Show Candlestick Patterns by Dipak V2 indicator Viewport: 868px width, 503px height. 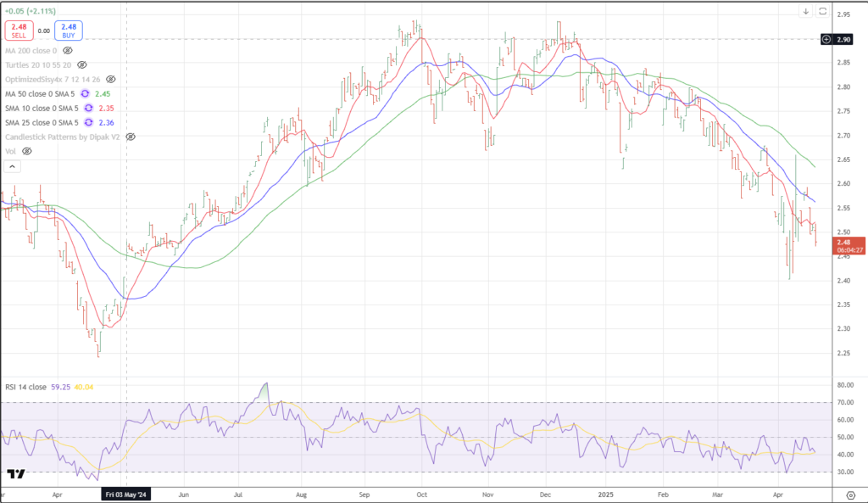pos(131,137)
